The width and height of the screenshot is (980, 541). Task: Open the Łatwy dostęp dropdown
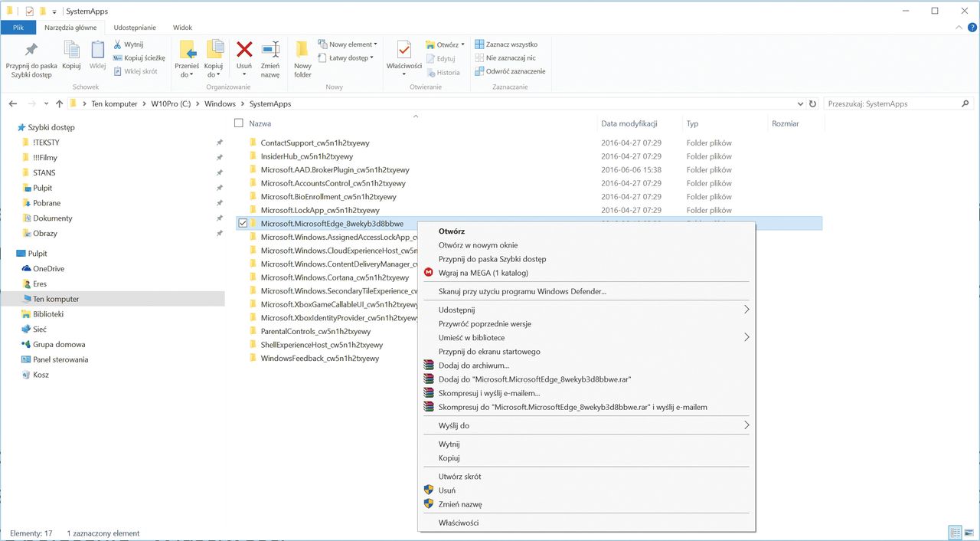tap(345, 57)
